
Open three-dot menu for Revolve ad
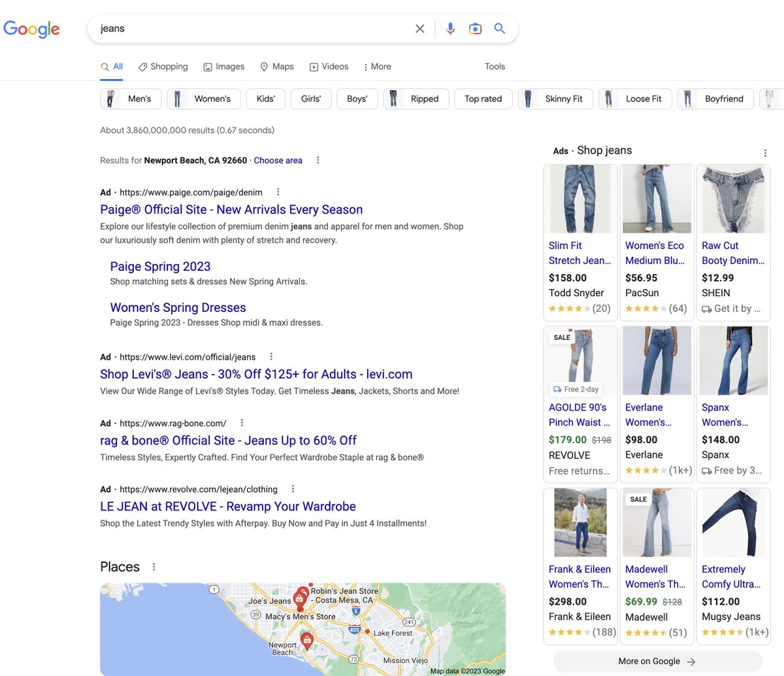pyautogui.click(x=293, y=489)
